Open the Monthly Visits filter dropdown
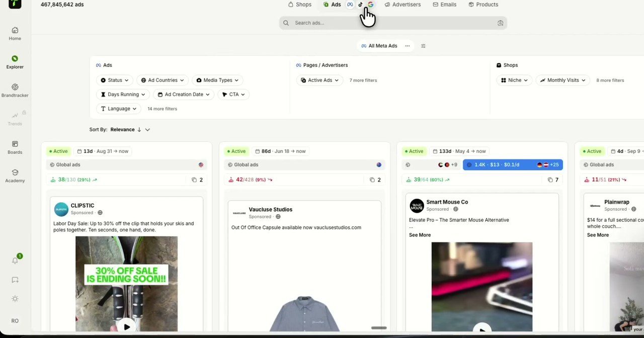 562,80
